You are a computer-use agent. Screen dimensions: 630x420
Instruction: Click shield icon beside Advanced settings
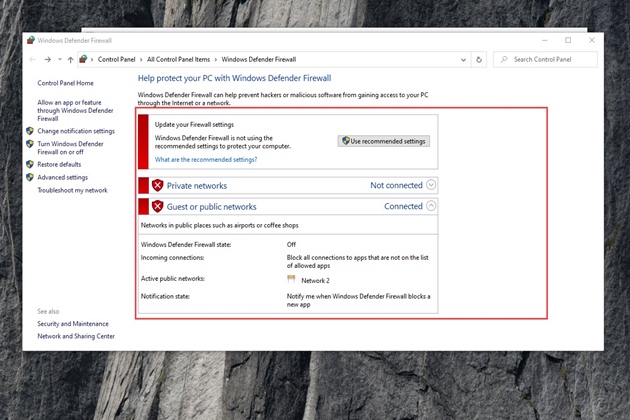(30, 177)
